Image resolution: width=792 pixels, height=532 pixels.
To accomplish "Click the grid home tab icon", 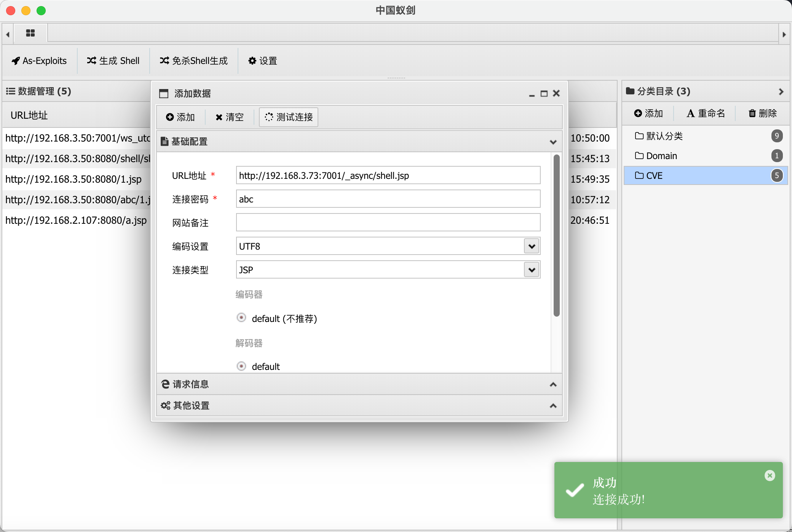I will [x=30, y=33].
